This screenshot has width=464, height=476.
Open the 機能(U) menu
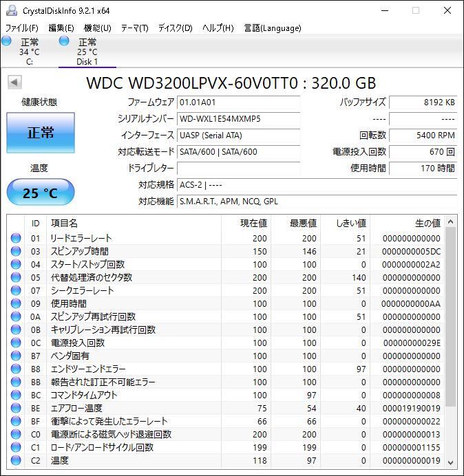[98, 28]
